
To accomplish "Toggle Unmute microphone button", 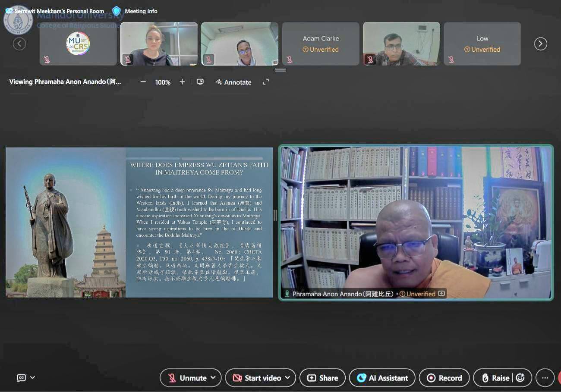I will 188,378.
